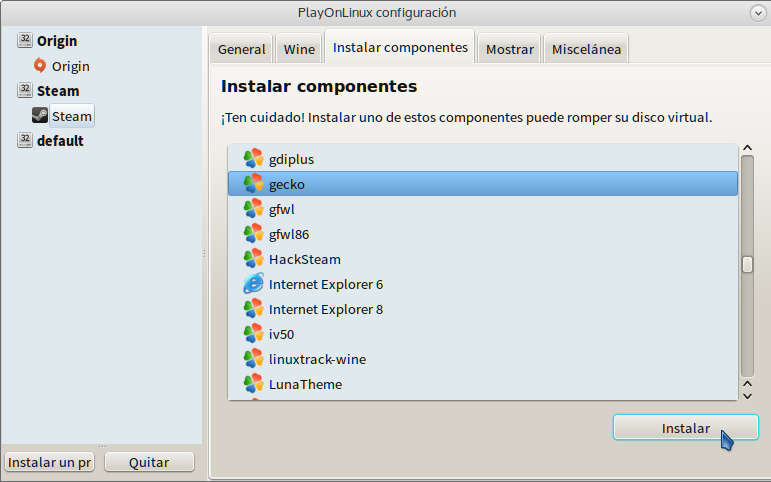Click the default virtual drive icon

[x=25, y=141]
